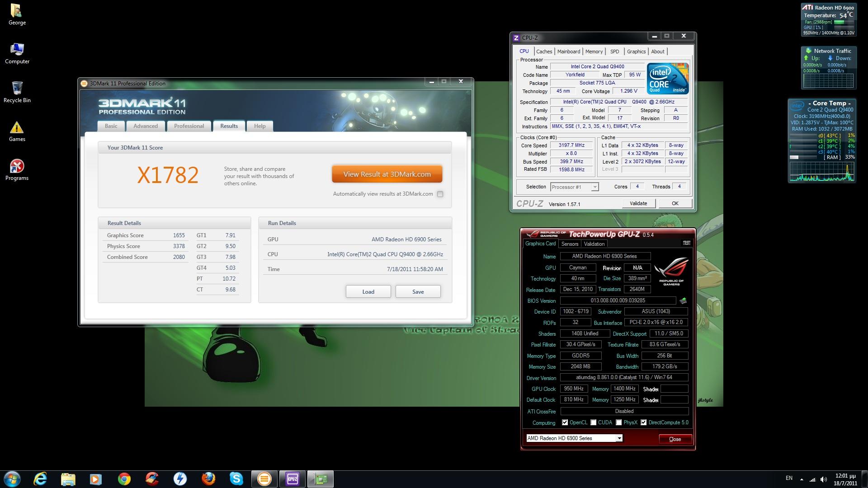Click the BIOS save chip icon in GPU-Z
Image resolution: width=868 pixels, height=488 pixels.
(683, 300)
